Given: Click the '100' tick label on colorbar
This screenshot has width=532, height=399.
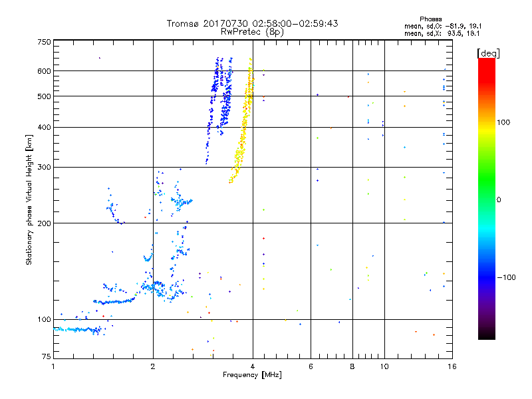Looking at the screenshot, I should click(503, 122).
